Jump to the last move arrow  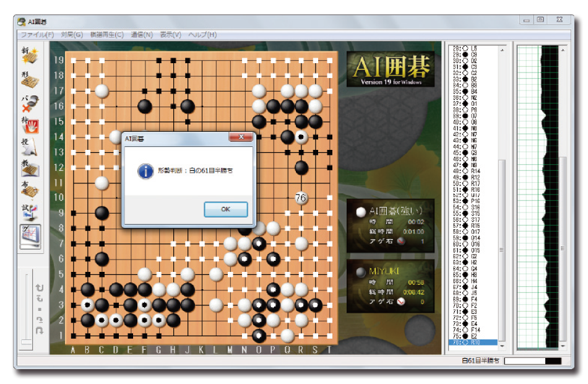click(x=40, y=330)
